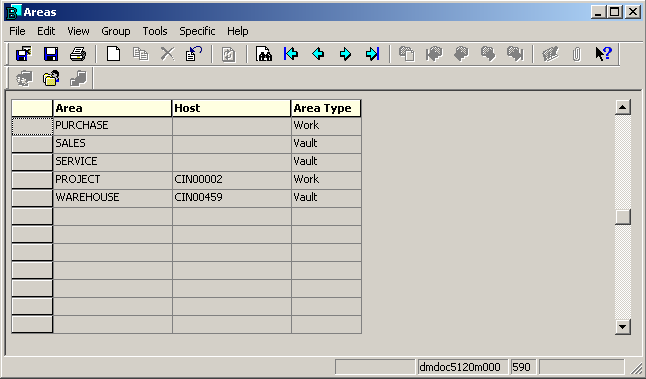
Task: Click the PROJECT area cell
Action: (x=112, y=180)
